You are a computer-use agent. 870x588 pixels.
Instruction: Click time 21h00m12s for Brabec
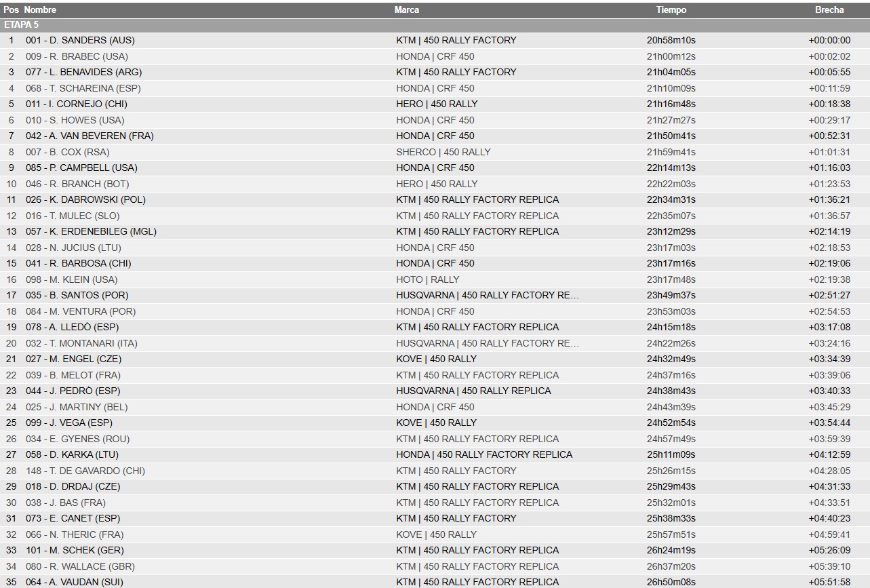coord(671,56)
